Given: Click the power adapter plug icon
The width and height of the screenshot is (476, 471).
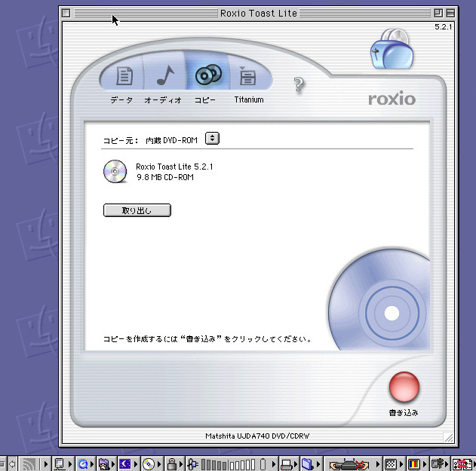Looking at the screenshot, I should tap(193, 464).
